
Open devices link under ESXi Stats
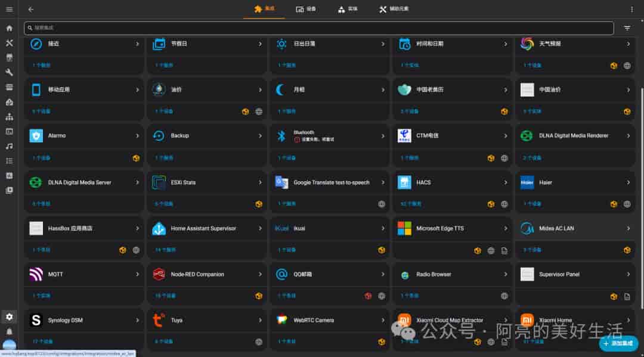click(x=164, y=204)
